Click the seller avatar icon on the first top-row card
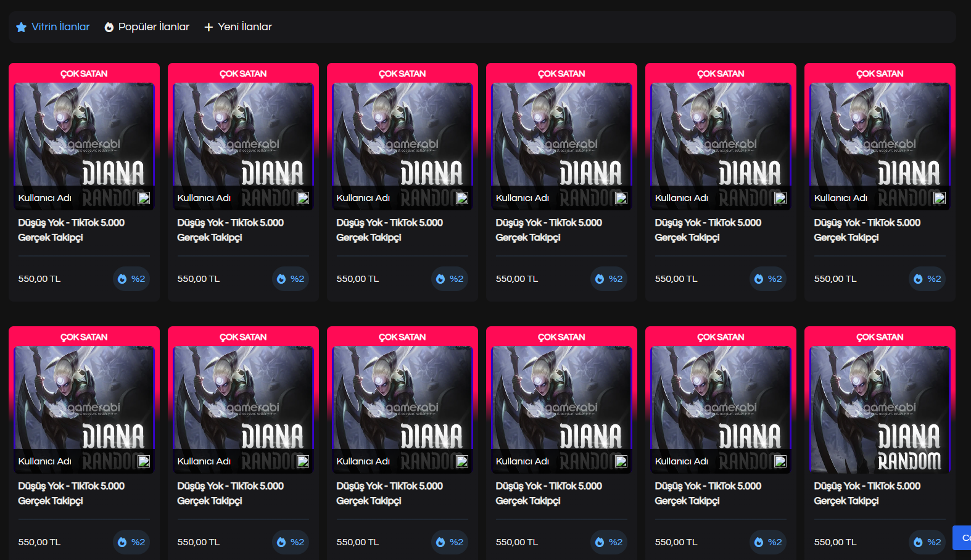Viewport: 971px width, 560px height. 144,198
